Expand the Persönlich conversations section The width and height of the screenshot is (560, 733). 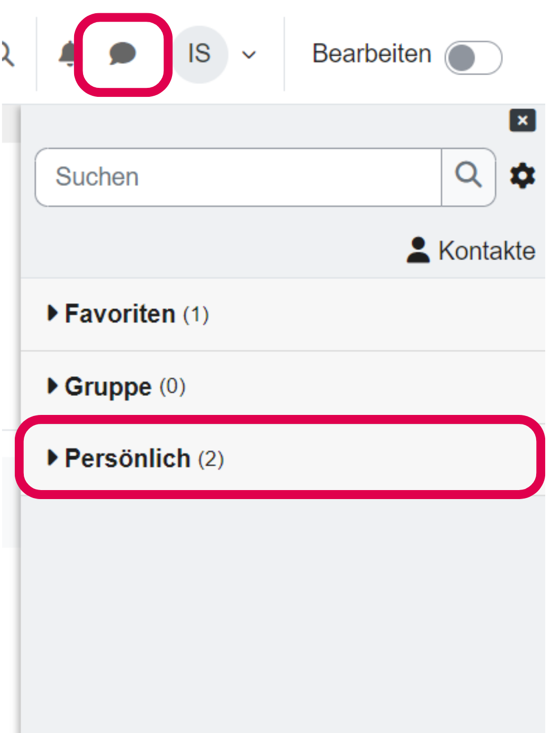[128, 458]
